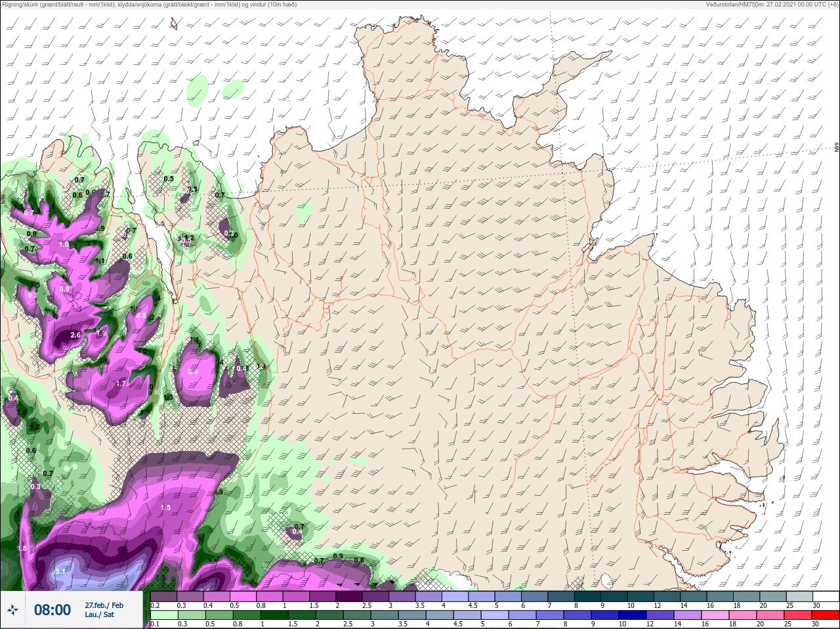The height and width of the screenshot is (629, 840).
Task: Click the 5.1 precipitation value on the map
Action: [60, 571]
